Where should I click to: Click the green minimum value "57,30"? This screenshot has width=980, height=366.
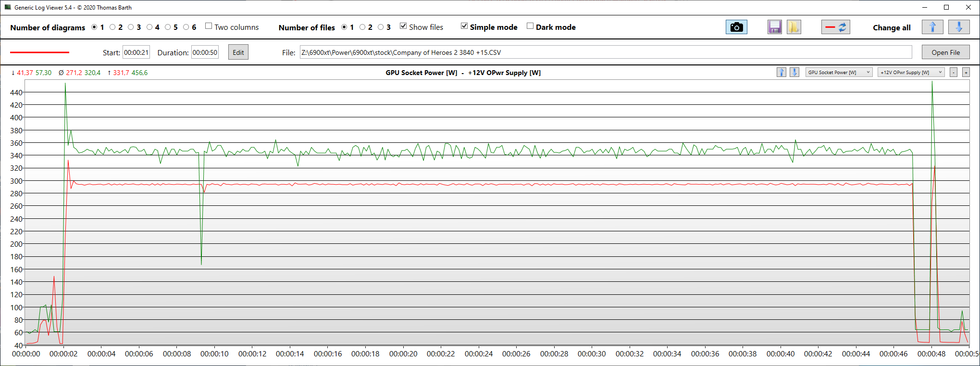point(44,73)
